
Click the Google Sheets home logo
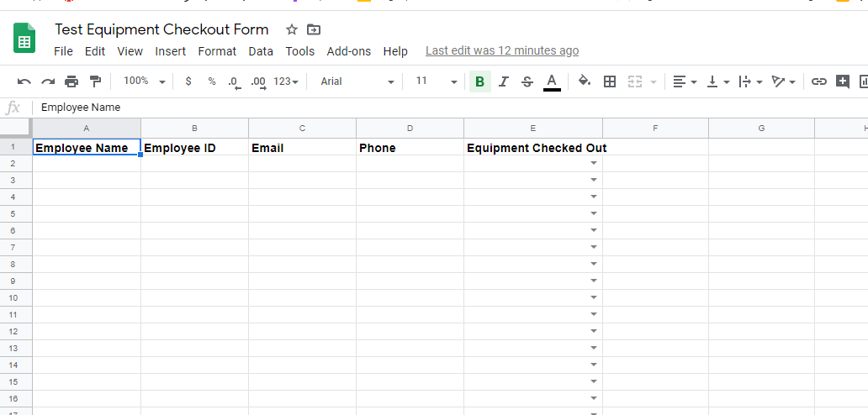coord(24,38)
